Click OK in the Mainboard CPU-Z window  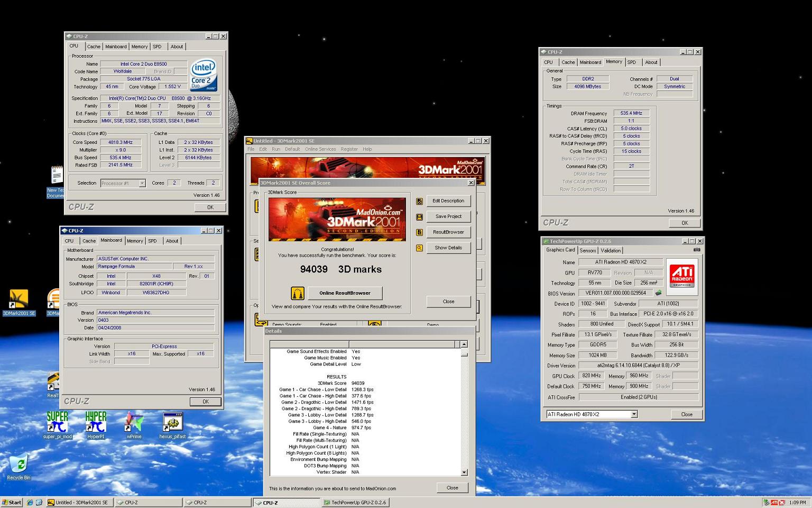(x=206, y=402)
